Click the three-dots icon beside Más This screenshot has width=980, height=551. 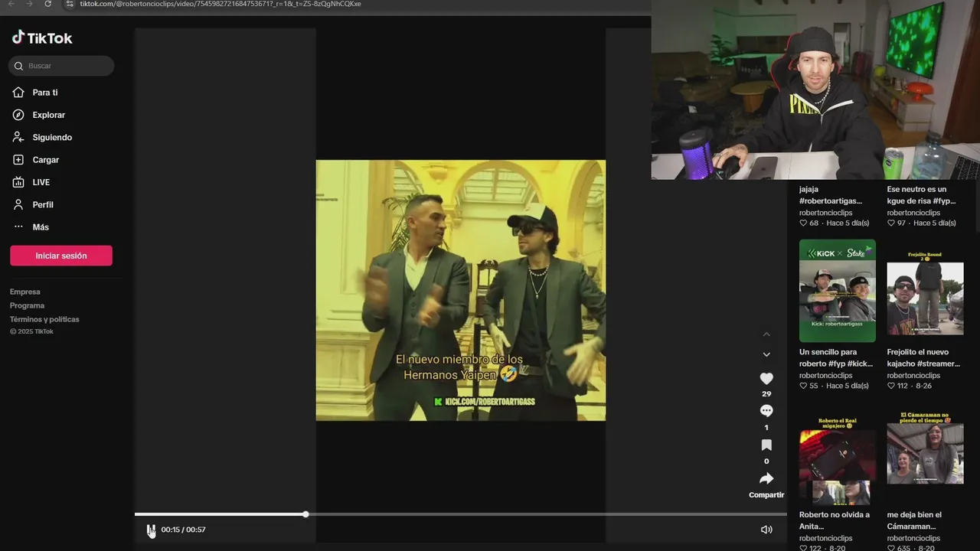point(18,227)
